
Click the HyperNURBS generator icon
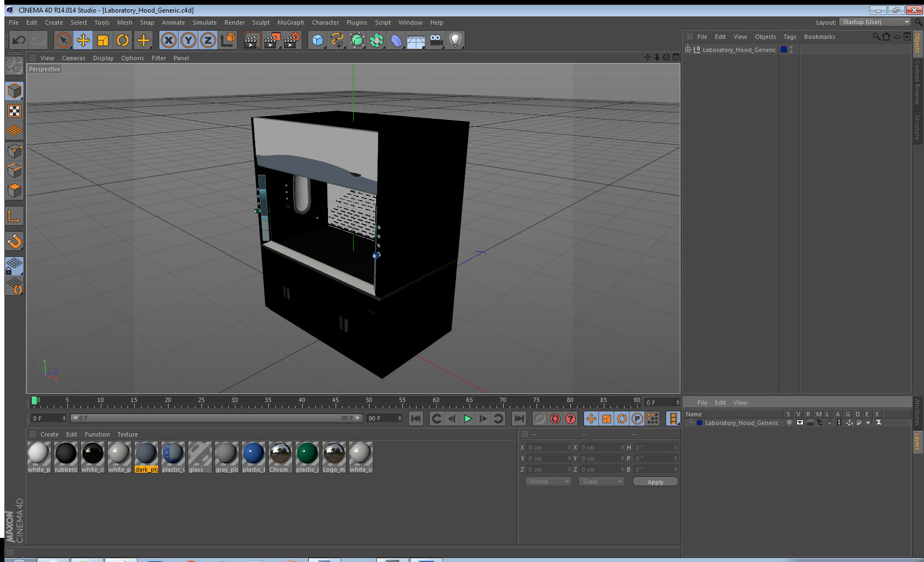coord(357,40)
